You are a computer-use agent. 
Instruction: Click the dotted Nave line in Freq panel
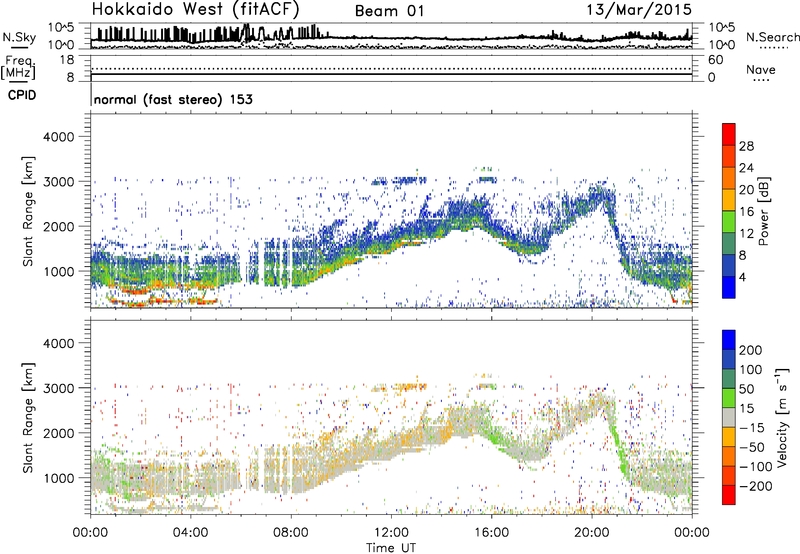(391, 69)
